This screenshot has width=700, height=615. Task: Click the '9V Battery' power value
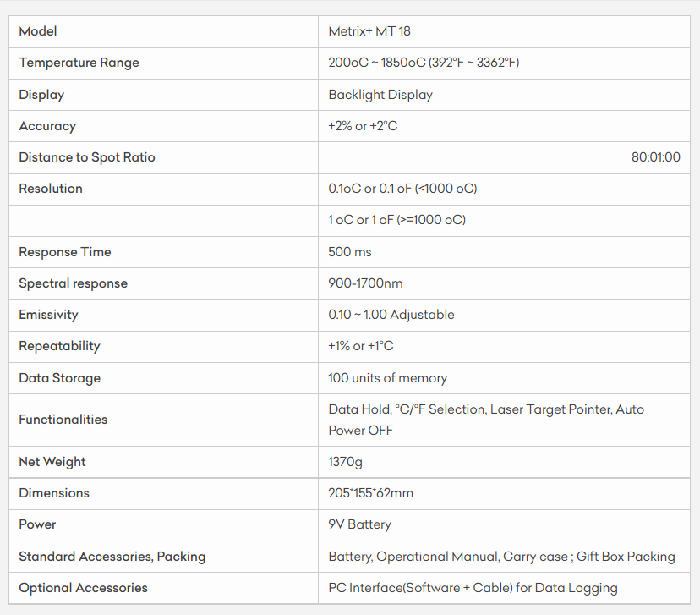pos(360,524)
